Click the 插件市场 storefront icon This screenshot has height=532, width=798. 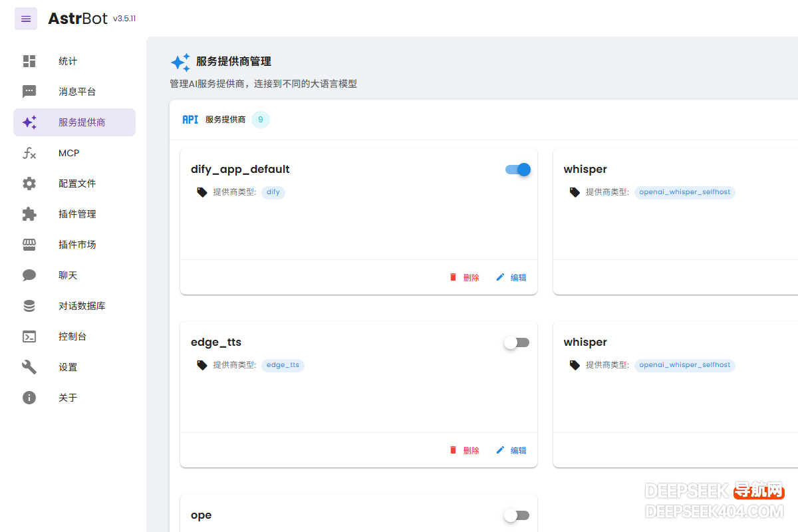[x=29, y=245]
